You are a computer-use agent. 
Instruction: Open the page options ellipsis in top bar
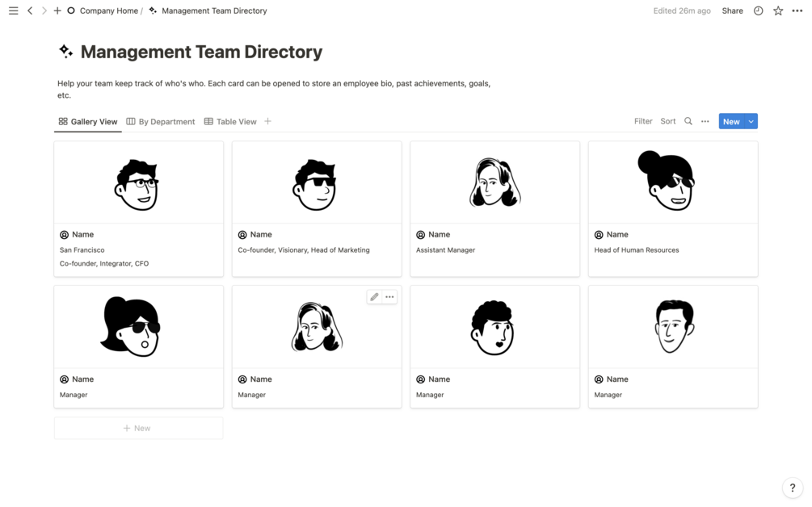(x=797, y=10)
